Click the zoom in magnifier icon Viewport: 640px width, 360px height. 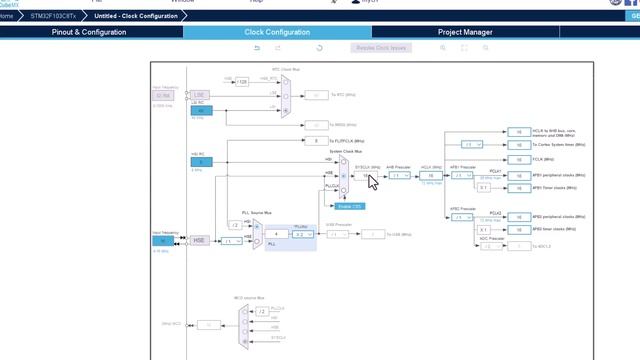[443, 48]
